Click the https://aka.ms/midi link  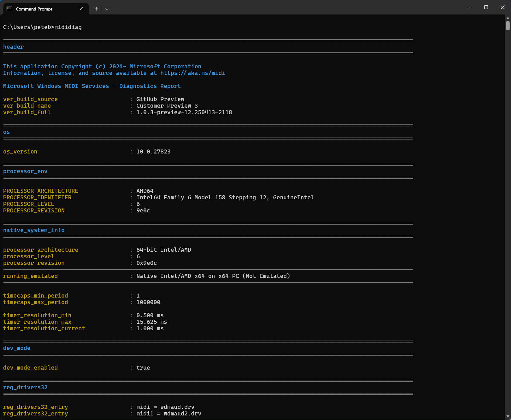pyautogui.click(x=193, y=73)
